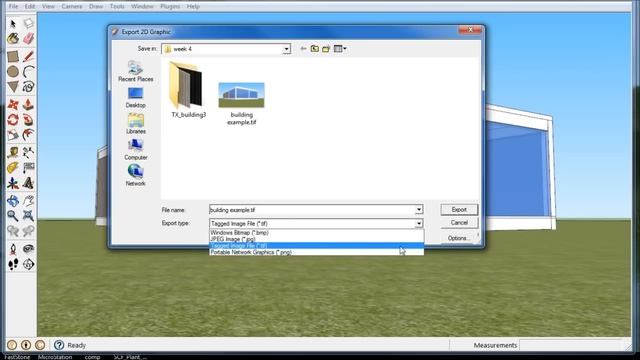
Task: Open the File menu
Action: 13,7
